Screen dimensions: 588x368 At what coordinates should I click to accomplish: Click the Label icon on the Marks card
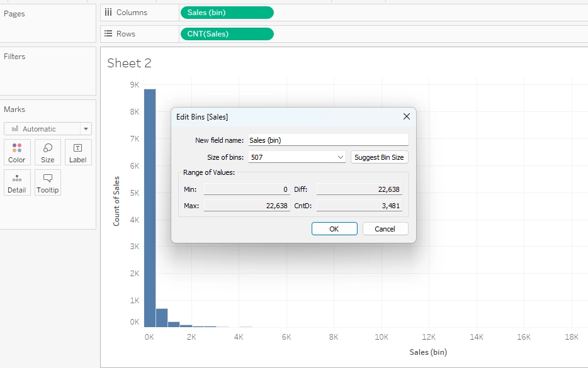[x=78, y=152]
